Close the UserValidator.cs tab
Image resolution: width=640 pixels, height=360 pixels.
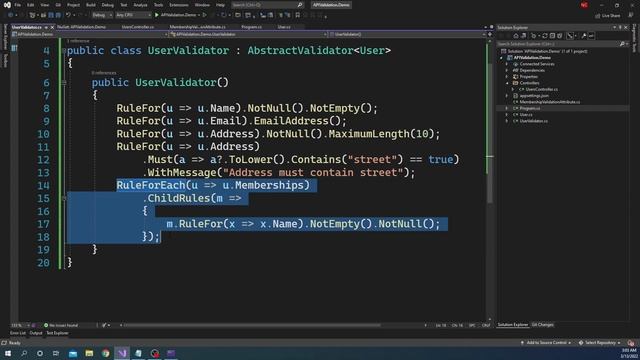click(52, 27)
